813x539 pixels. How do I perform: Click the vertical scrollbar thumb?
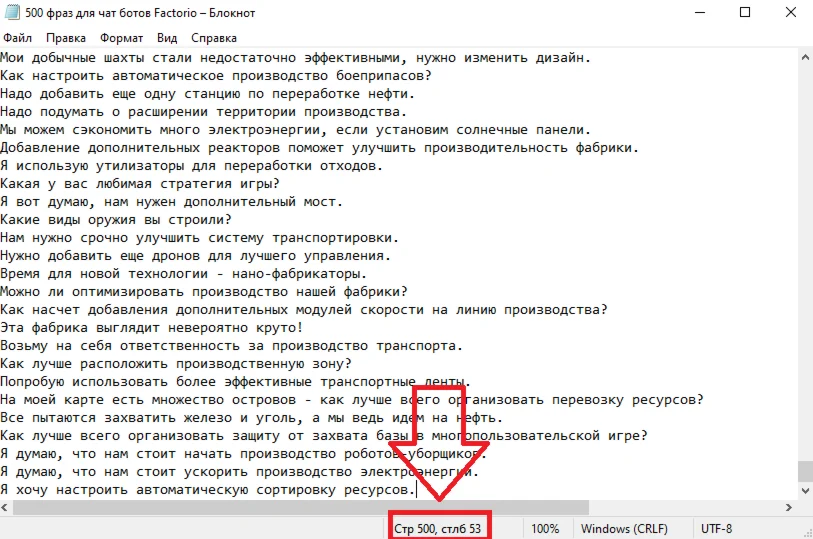tap(805, 471)
